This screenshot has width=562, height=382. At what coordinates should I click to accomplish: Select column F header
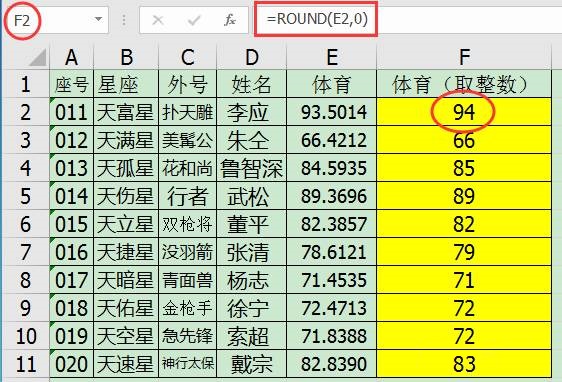click(x=464, y=57)
